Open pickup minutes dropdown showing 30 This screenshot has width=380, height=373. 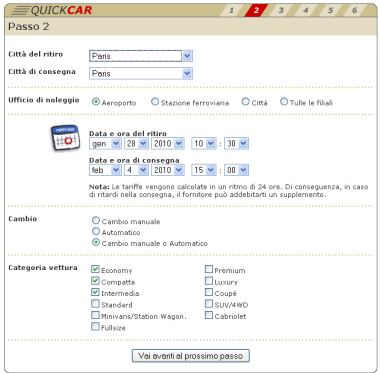[236, 144]
